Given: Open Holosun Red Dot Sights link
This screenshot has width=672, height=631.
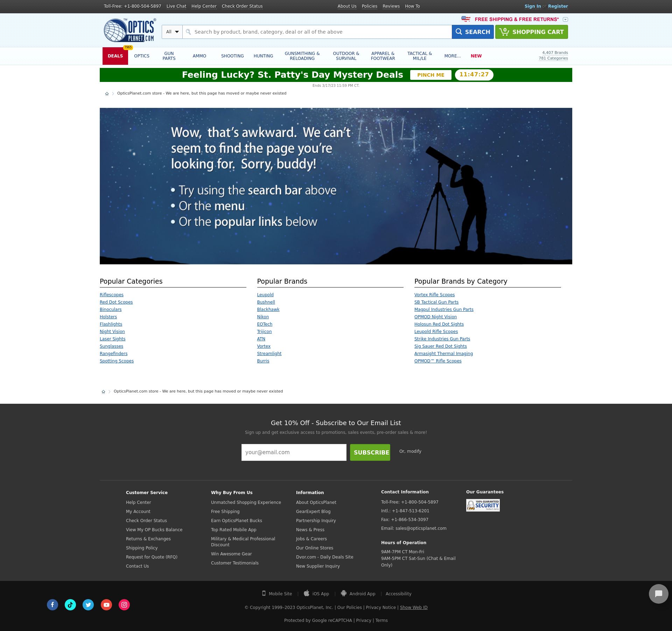Looking at the screenshot, I should 439,324.
